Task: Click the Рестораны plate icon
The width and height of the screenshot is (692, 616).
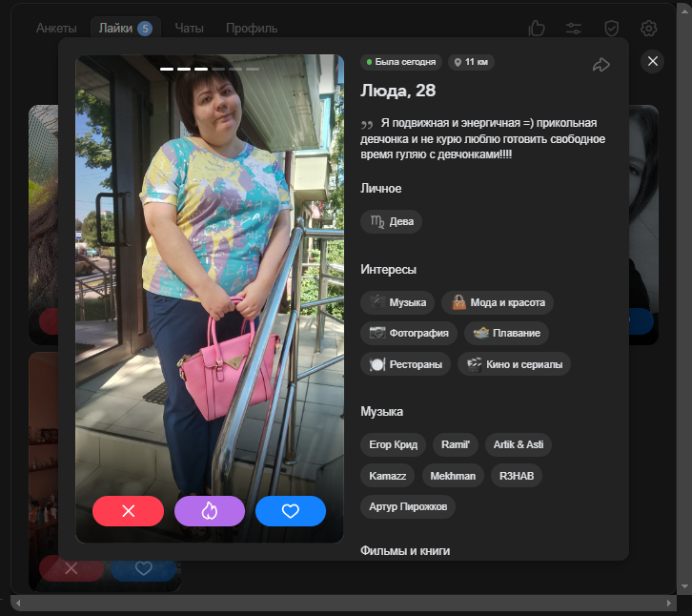Action: [x=377, y=364]
